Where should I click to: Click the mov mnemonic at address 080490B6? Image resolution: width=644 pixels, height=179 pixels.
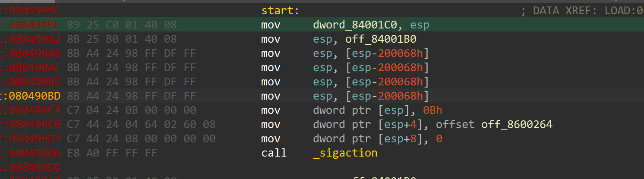point(271,82)
